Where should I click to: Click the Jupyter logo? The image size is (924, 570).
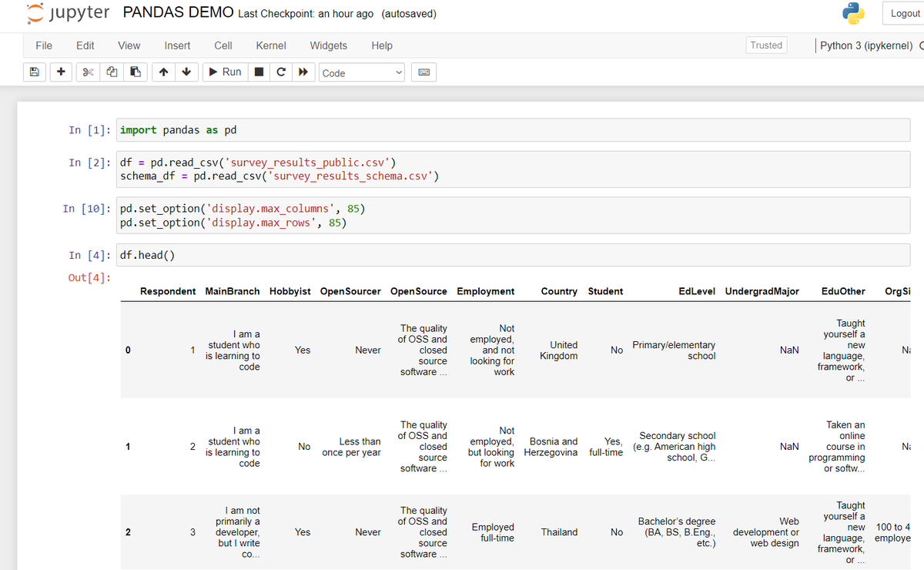click(67, 13)
